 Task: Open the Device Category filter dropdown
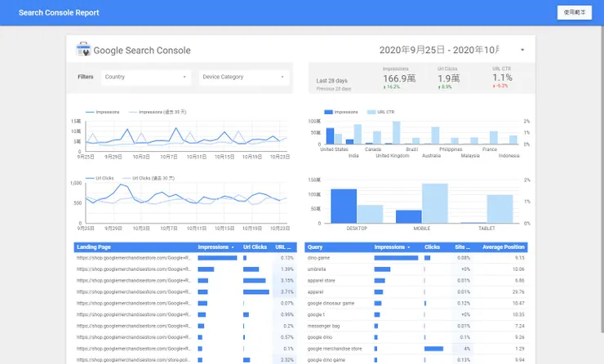click(x=243, y=77)
